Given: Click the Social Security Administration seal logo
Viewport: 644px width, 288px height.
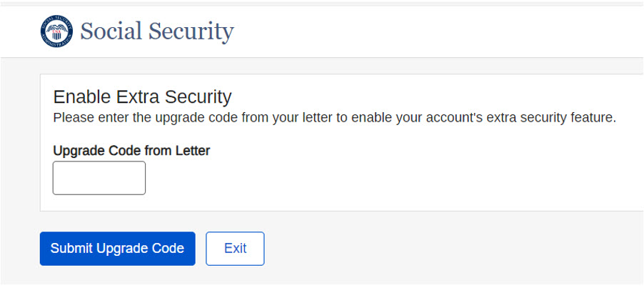Looking at the screenshot, I should [x=56, y=31].
